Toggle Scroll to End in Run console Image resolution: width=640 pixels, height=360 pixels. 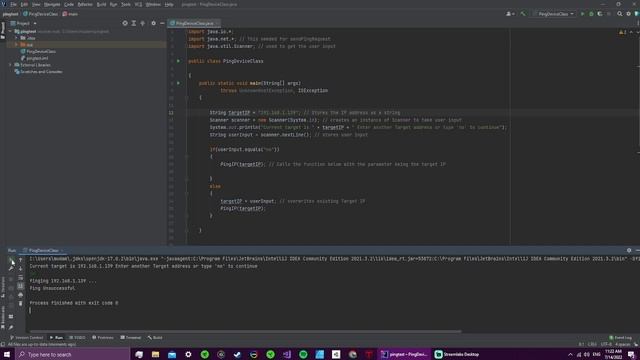pyautogui.click(x=20, y=286)
